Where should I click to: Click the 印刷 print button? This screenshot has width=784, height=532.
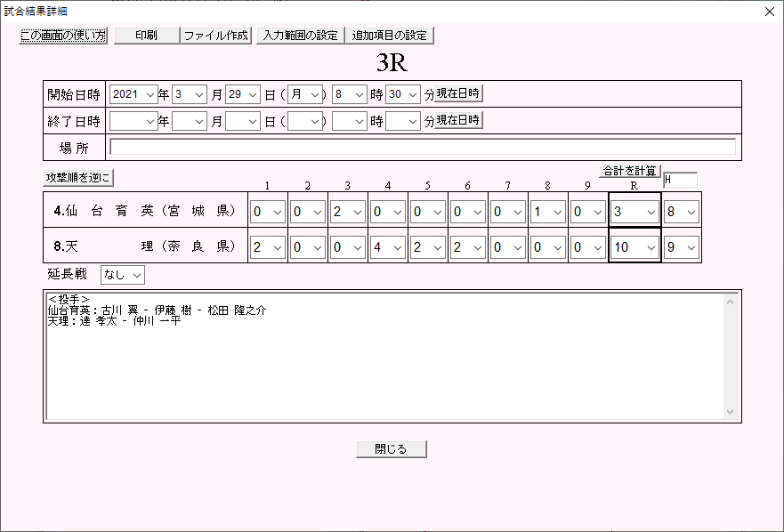point(147,36)
